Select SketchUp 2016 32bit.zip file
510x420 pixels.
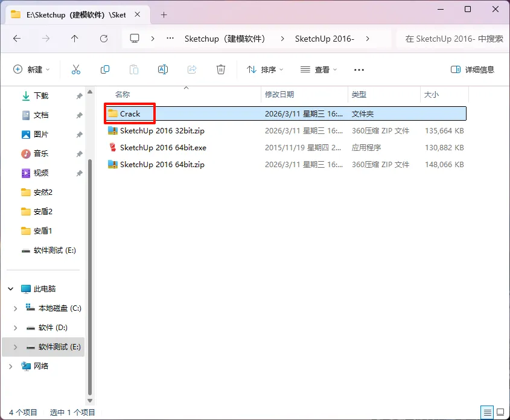pos(162,131)
